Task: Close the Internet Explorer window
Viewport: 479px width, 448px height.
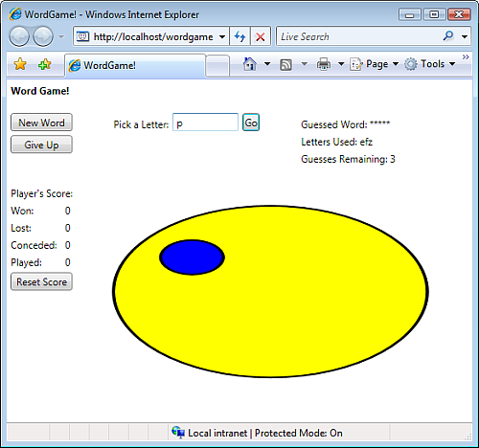Action: (459, 14)
